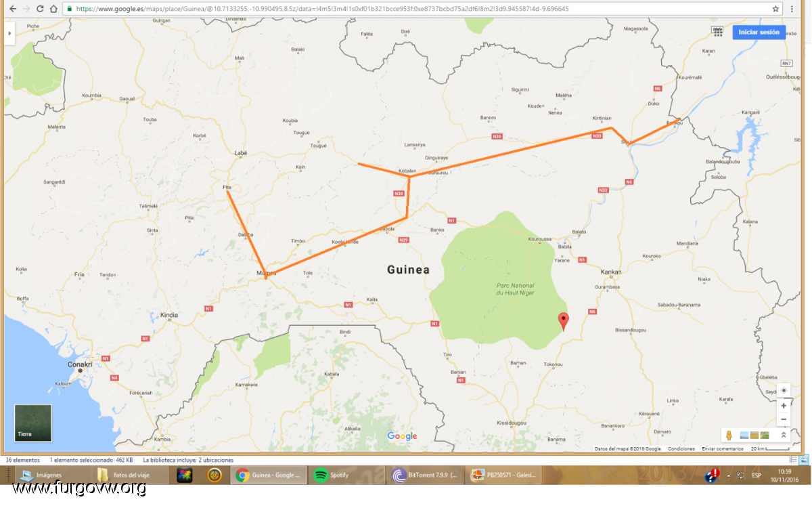Open the first photo thumbnail in imagery strip

[744, 435]
